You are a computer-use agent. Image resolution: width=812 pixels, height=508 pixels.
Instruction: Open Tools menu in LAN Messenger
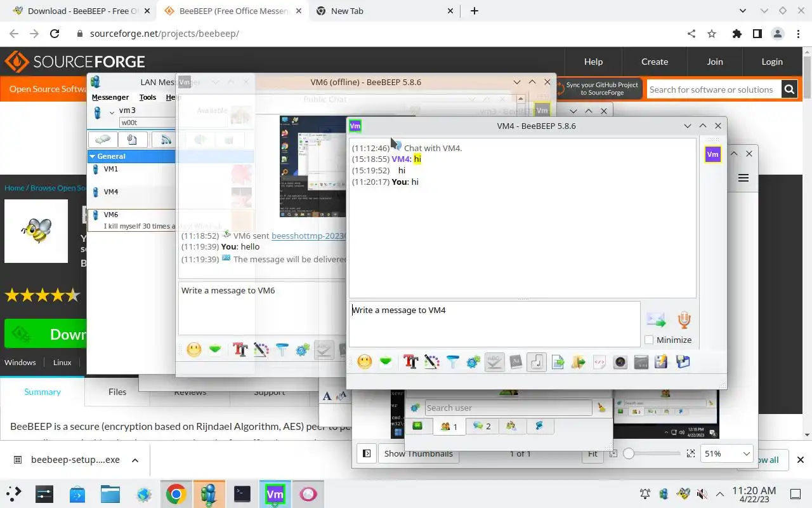[148, 97]
